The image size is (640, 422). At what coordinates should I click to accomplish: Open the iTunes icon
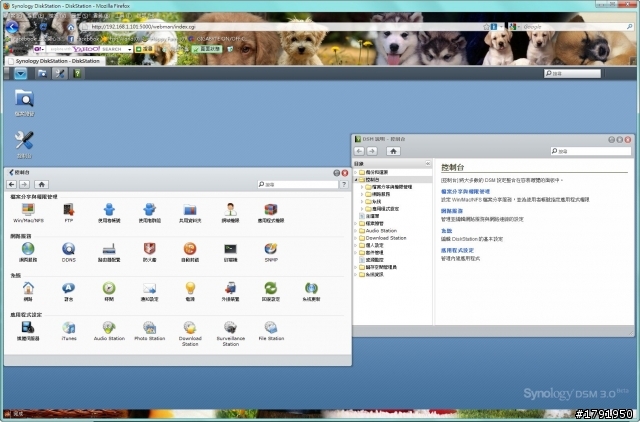coord(69,328)
